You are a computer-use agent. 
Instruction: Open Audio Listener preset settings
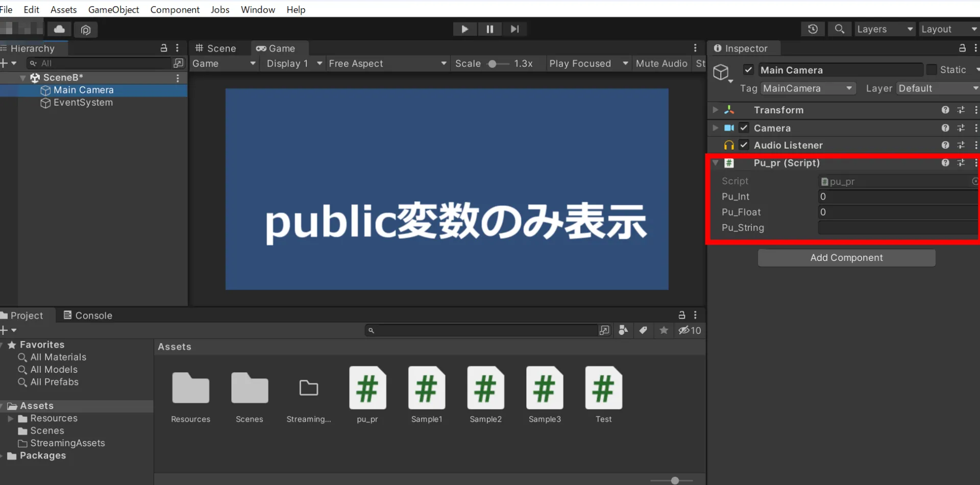coord(961,145)
